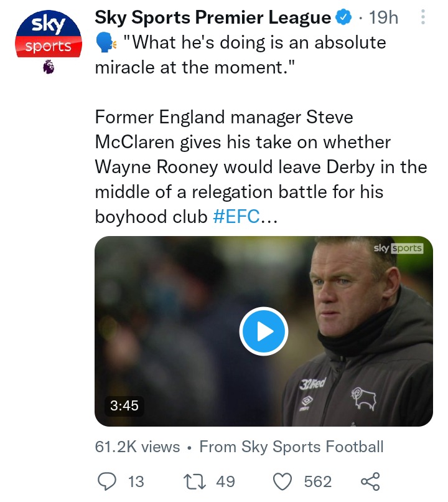Like the tweet with the heart icon

pyautogui.click(x=282, y=481)
